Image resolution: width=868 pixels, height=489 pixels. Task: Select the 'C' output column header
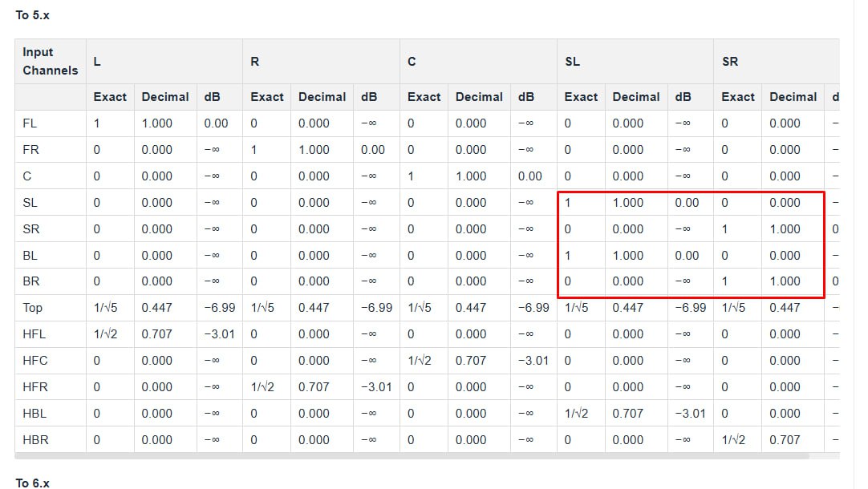[x=412, y=61]
